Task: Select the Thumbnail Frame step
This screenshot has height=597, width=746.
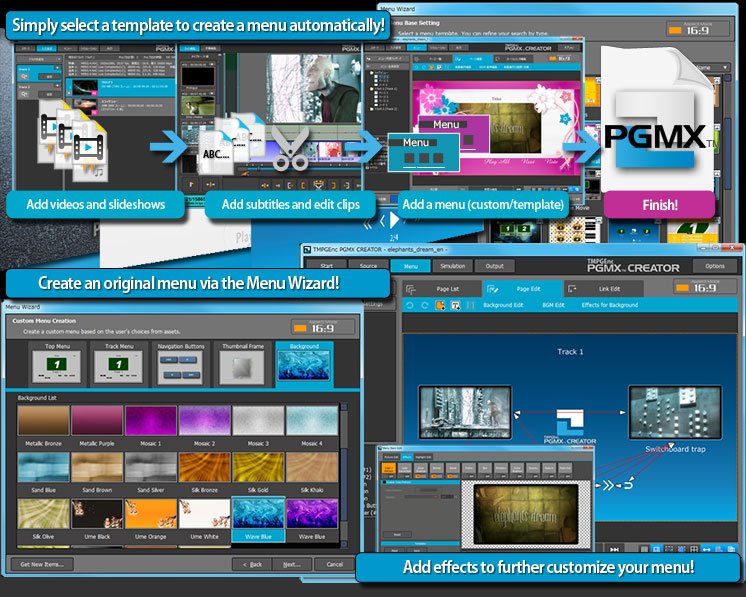Action: click(x=243, y=364)
